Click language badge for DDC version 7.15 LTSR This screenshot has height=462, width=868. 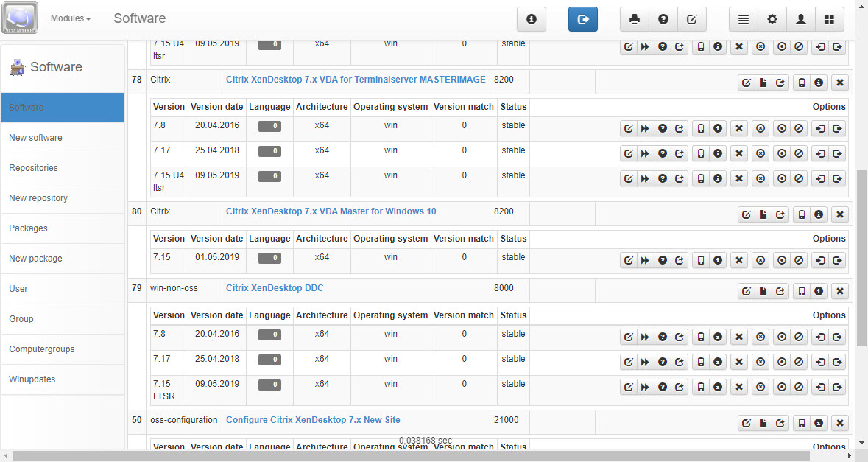[269, 385]
